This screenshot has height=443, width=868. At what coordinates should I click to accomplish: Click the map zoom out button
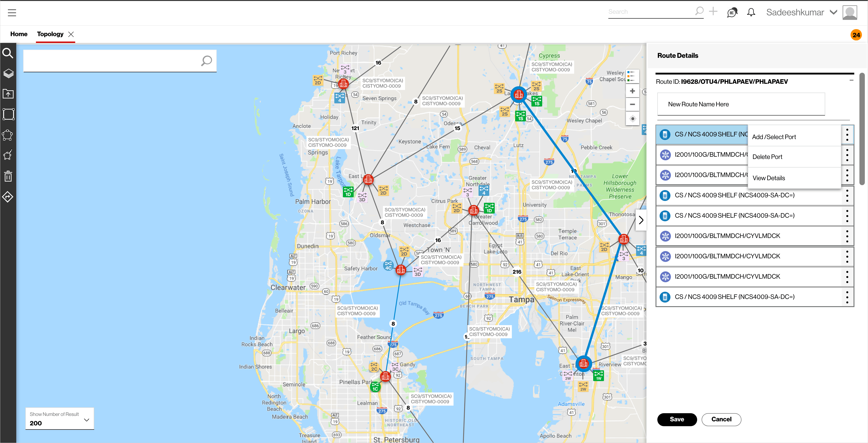click(632, 104)
